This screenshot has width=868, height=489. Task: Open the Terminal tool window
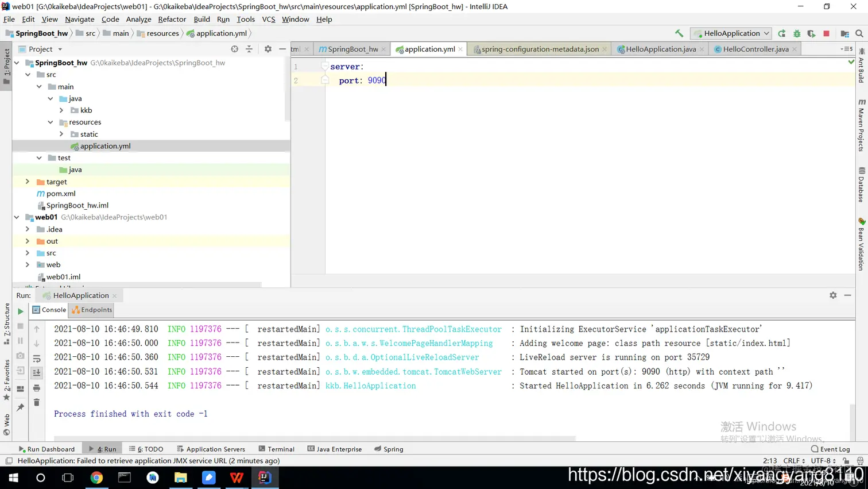[276, 449]
